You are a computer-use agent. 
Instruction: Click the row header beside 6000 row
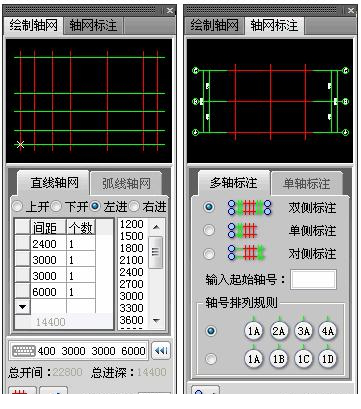click(22, 292)
